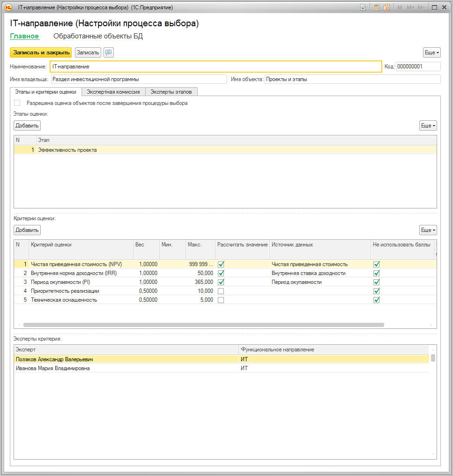This screenshot has width=453, height=476.
Task: Click the 1C logo icon in the title bar
Action: coord(8,7)
